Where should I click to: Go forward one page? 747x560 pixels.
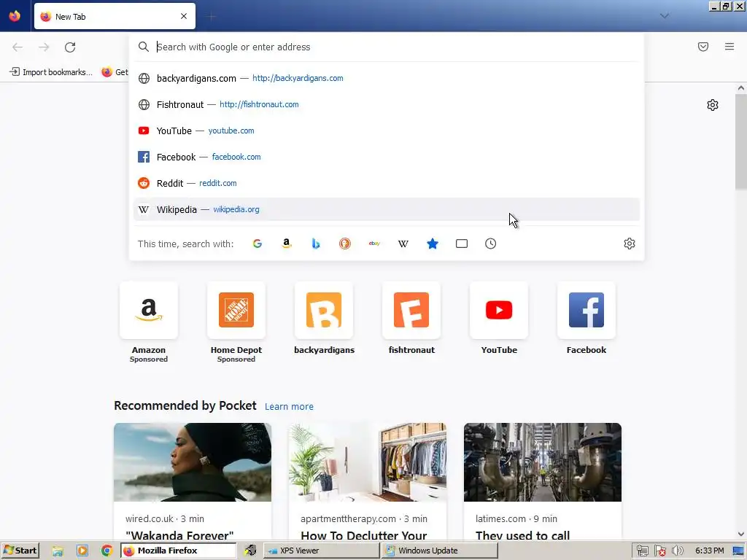pos(44,47)
